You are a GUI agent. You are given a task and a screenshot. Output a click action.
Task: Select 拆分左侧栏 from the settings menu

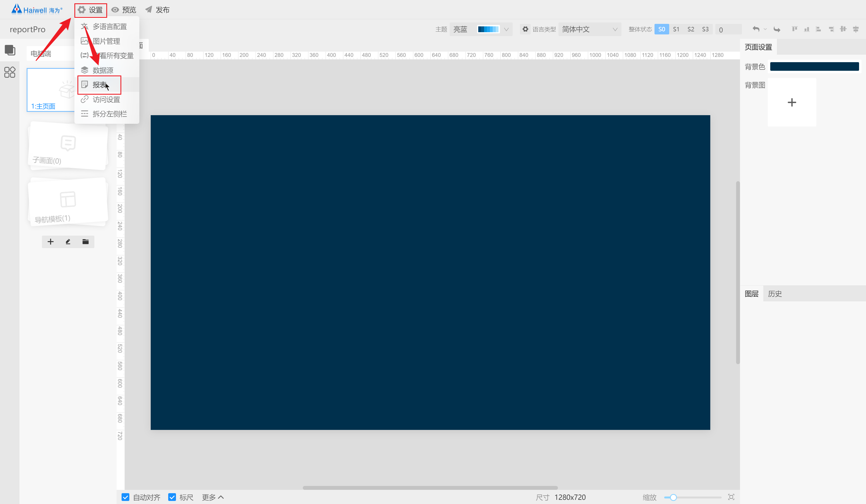pyautogui.click(x=107, y=114)
